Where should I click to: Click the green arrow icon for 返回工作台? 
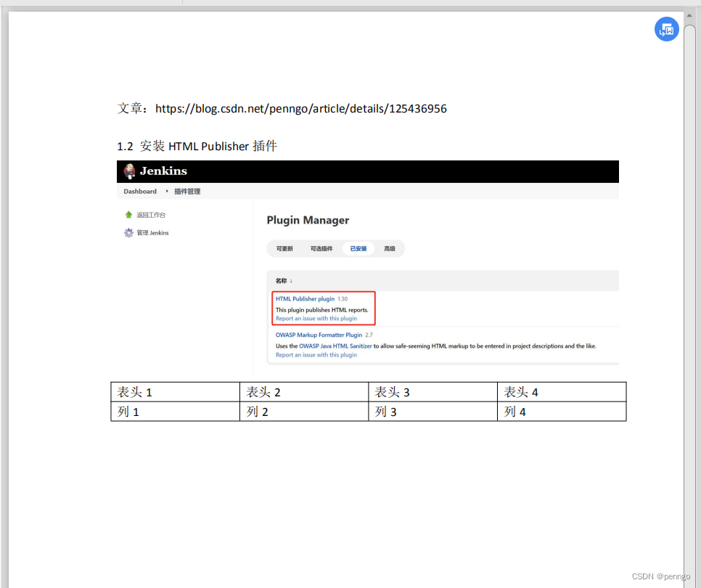[x=128, y=215]
